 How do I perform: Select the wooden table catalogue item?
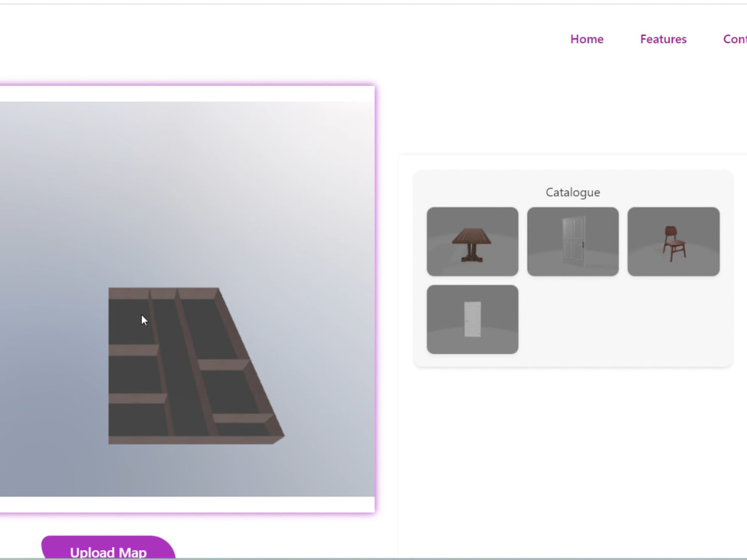[472, 241]
